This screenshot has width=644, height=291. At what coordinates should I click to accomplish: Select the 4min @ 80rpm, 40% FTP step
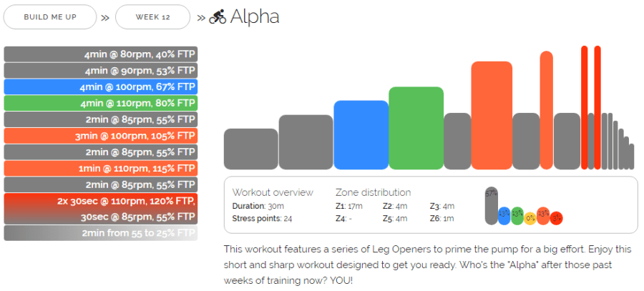point(100,54)
